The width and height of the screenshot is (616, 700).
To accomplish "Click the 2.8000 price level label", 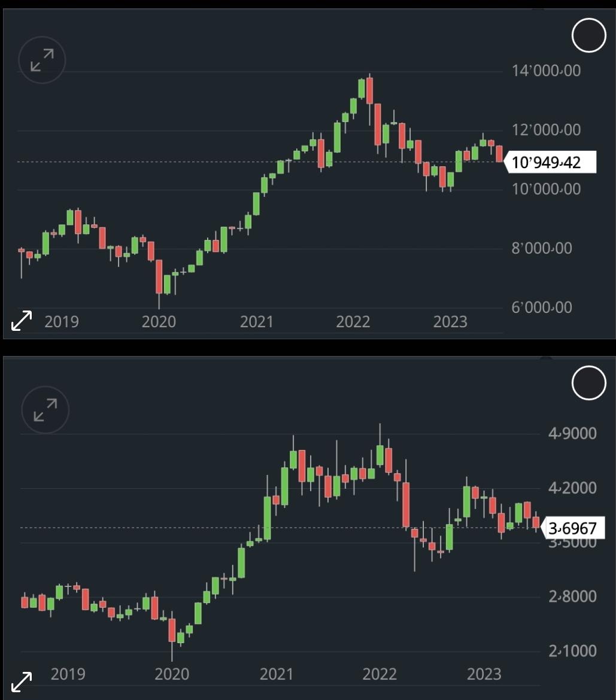I will click(572, 596).
